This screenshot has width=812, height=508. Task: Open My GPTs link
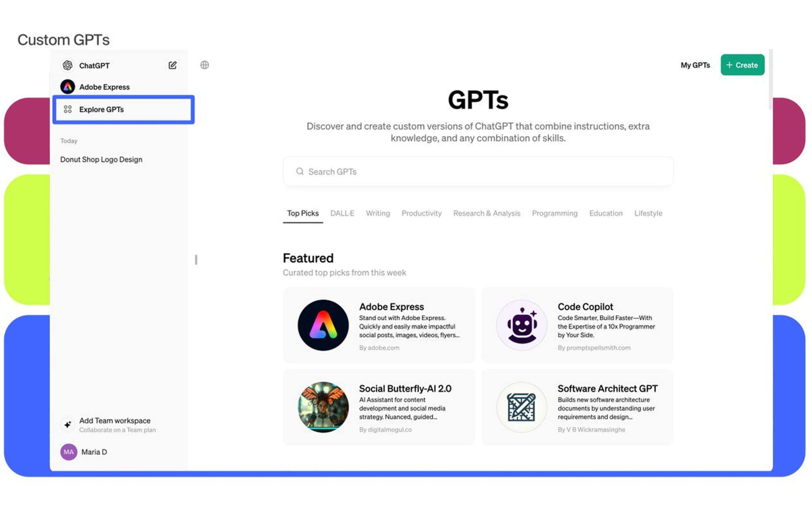695,65
